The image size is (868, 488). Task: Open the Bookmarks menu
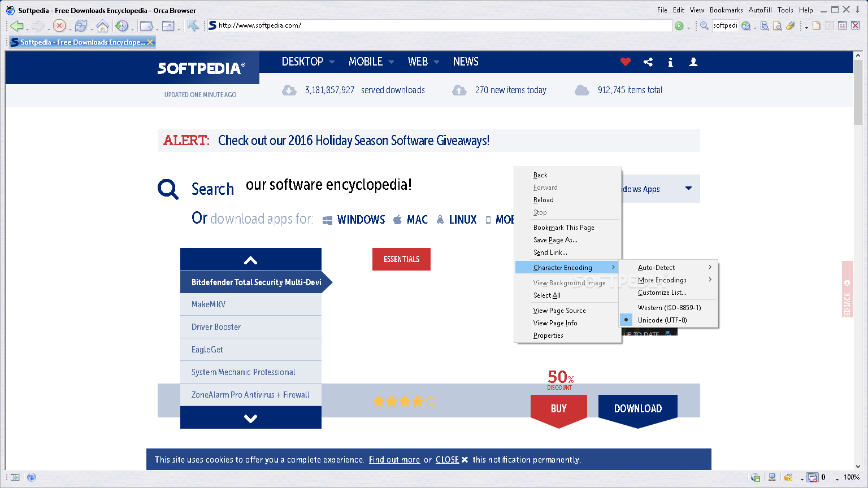coord(726,10)
